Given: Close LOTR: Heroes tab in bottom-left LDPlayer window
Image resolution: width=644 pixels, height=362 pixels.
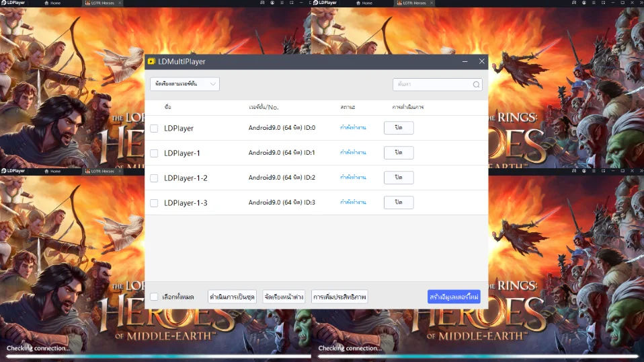Looking at the screenshot, I should pos(120,171).
